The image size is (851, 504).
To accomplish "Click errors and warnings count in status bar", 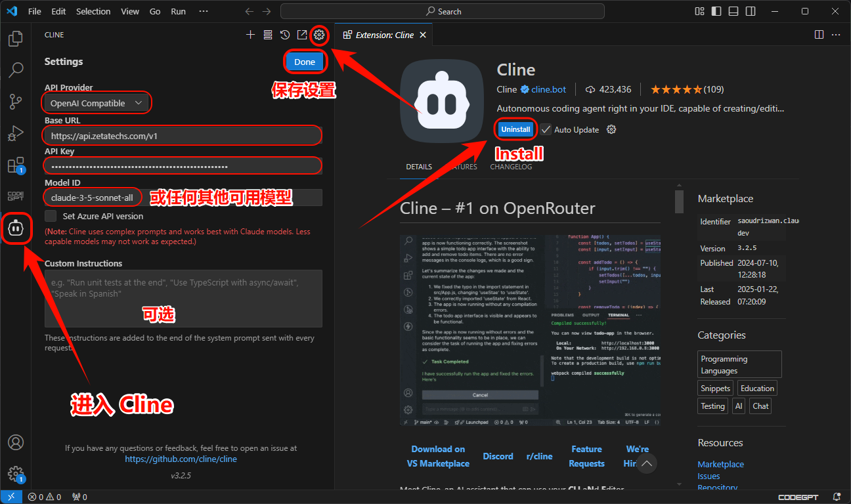I will [45, 497].
